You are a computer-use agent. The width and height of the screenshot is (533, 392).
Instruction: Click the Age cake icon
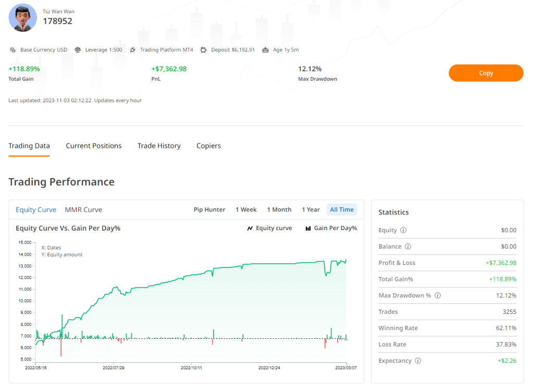pyautogui.click(x=265, y=50)
